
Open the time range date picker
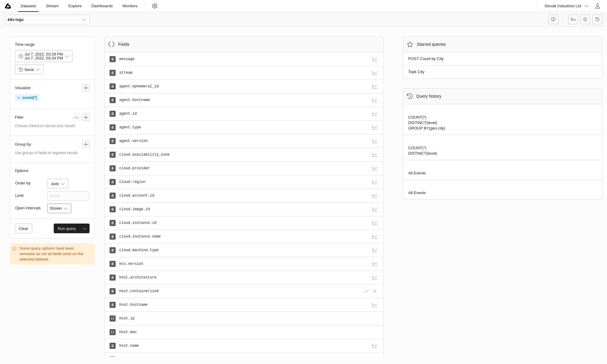[x=44, y=56]
